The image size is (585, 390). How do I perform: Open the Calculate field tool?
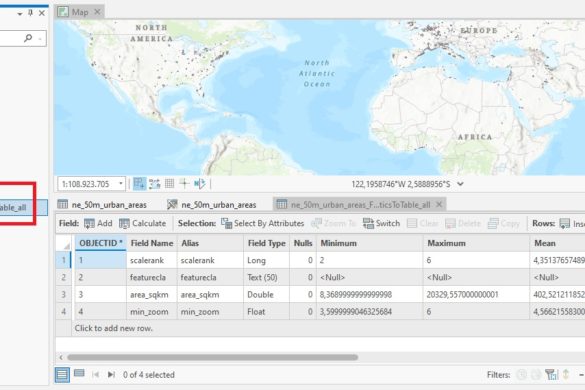coord(143,223)
